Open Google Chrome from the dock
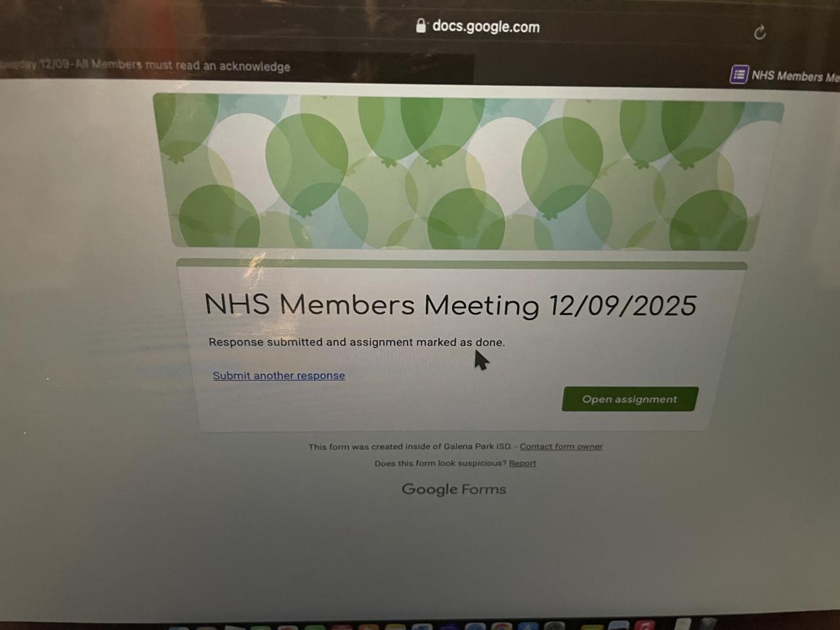The image size is (840, 630). (x=501, y=626)
